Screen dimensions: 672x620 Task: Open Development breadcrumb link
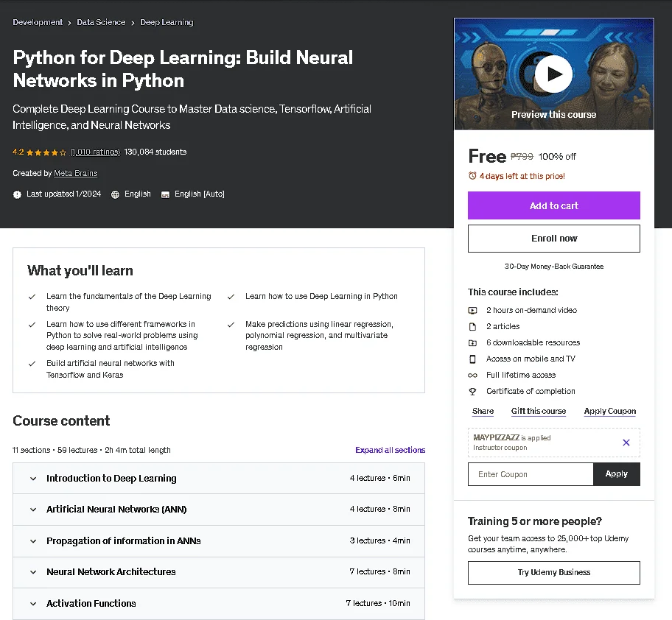click(x=38, y=22)
